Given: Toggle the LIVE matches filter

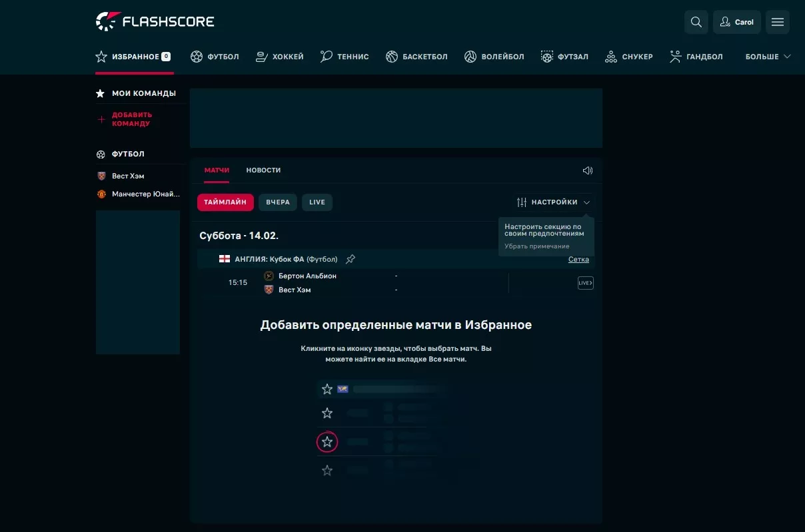Looking at the screenshot, I should tap(317, 202).
